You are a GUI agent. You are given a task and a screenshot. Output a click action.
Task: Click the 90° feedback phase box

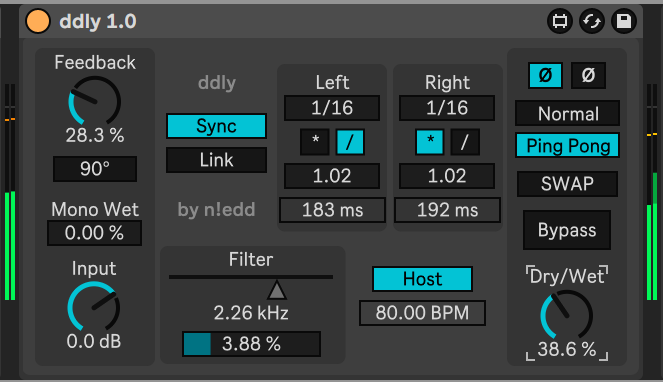tap(95, 169)
